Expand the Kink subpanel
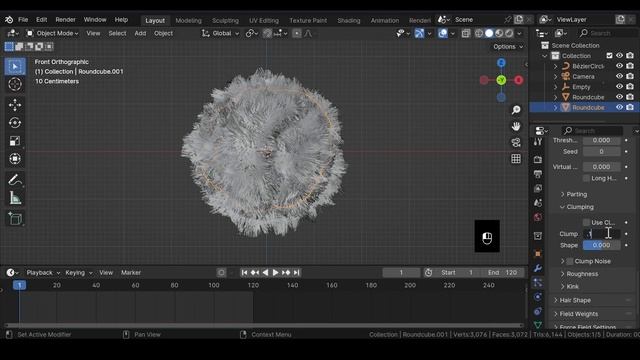This screenshot has width=640, height=360. (x=572, y=287)
